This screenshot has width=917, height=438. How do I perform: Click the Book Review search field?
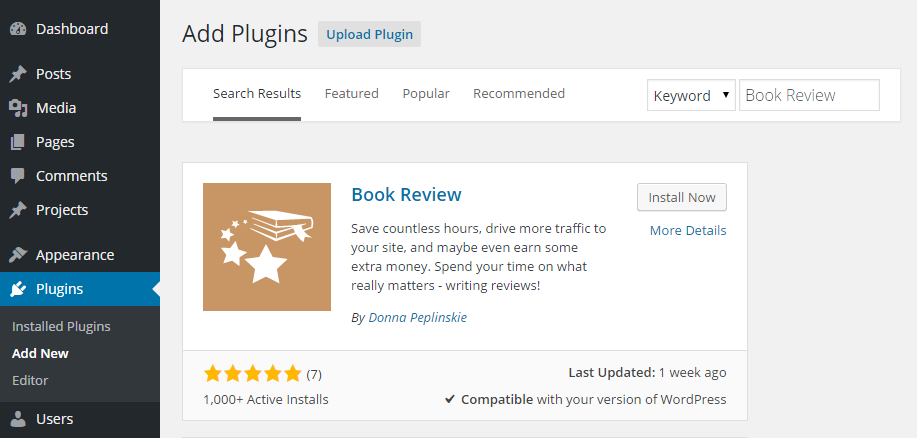[x=809, y=95]
